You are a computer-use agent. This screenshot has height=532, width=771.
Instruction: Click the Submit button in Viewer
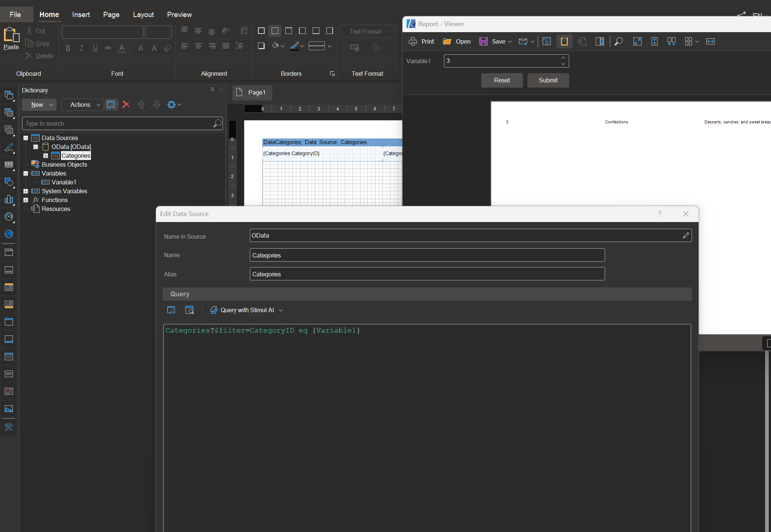pyautogui.click(x=548, y=80)
